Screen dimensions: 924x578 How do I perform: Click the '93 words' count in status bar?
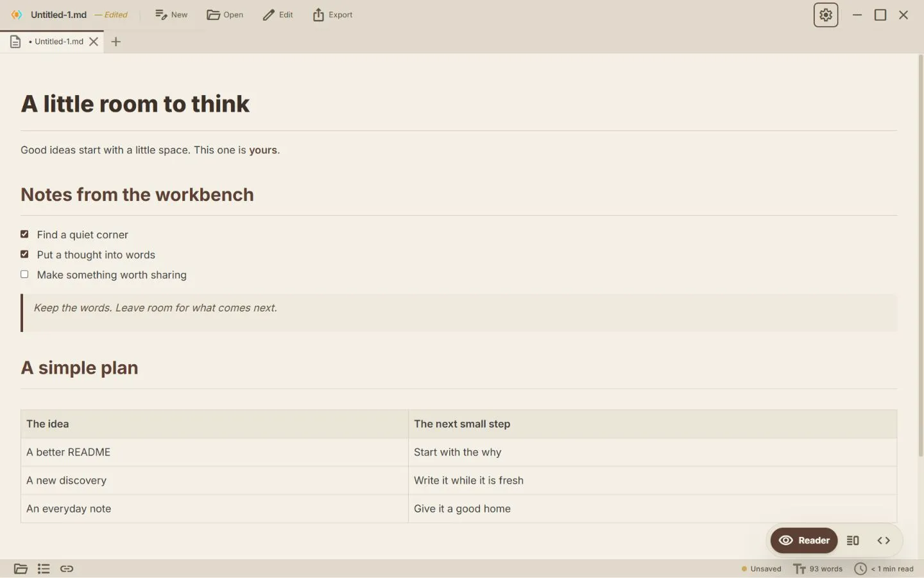coord(818,569)
